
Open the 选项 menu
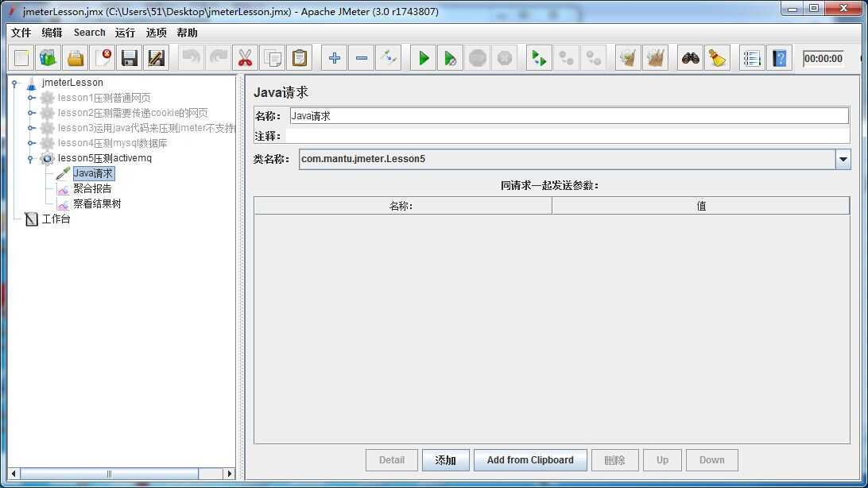coord(156,33)
